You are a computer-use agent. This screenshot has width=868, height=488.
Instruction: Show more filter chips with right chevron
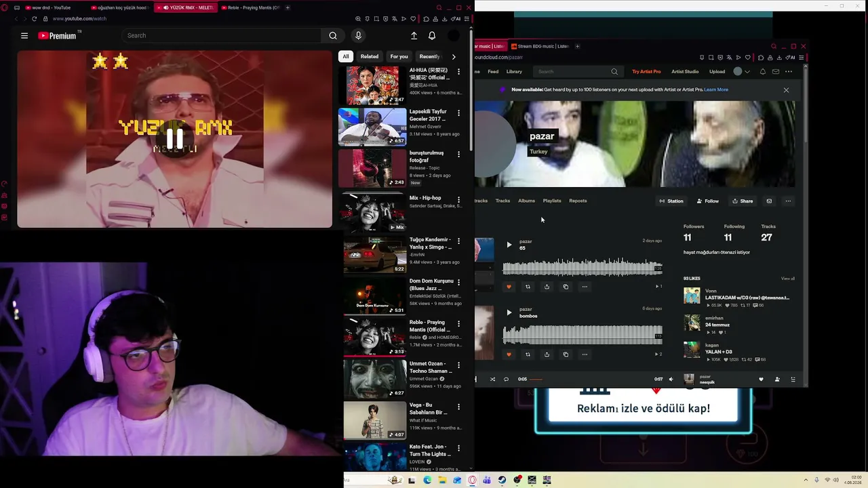(454, 57)
